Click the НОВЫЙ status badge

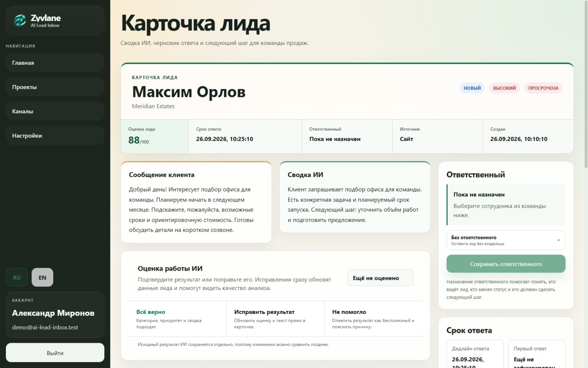(x=472, y=88)
